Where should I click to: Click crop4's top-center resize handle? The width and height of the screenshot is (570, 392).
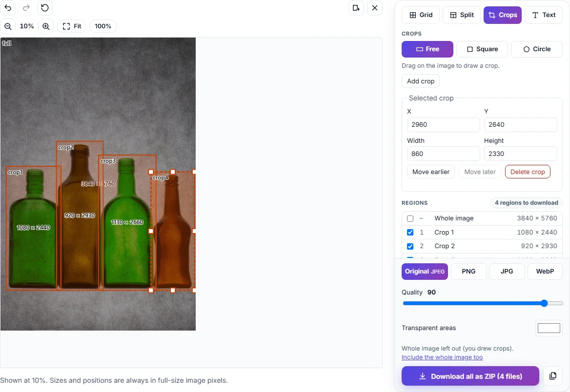(173, 172)
